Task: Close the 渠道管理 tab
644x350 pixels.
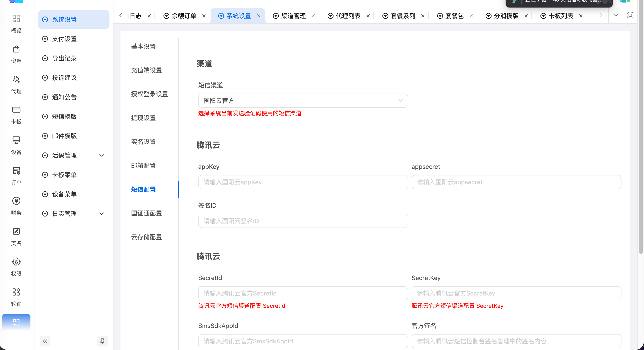Action: tap(313, 16)
